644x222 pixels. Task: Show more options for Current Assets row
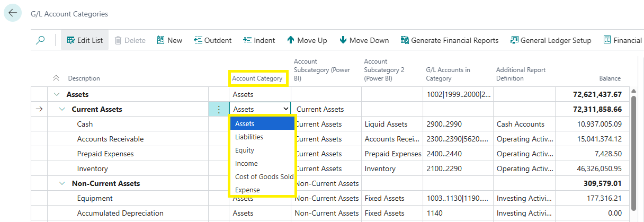[219, 109]
